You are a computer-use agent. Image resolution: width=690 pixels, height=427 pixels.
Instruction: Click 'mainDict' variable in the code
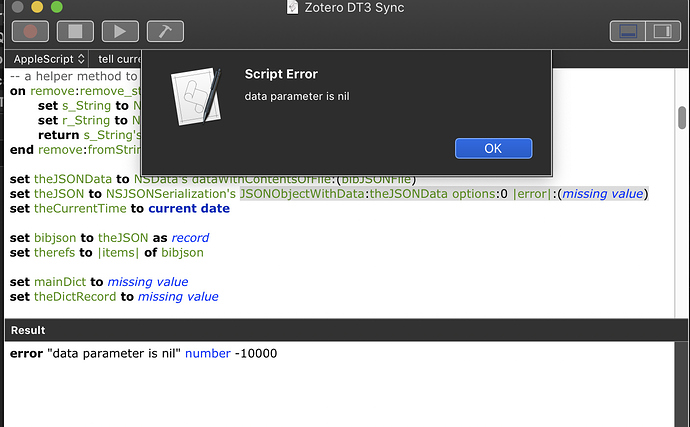coord(60,282)
